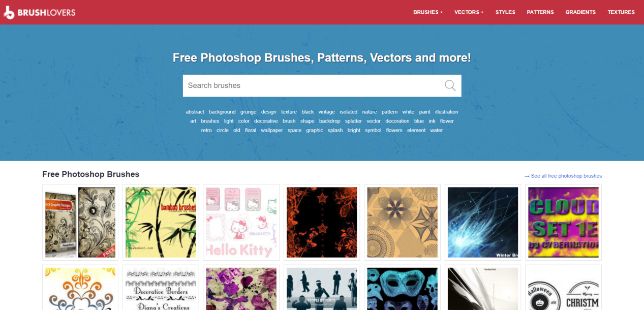Open the bamboo brushes thumbnail
The width and height of the screenshot is (644, 310).
click(x=161, y=222)
